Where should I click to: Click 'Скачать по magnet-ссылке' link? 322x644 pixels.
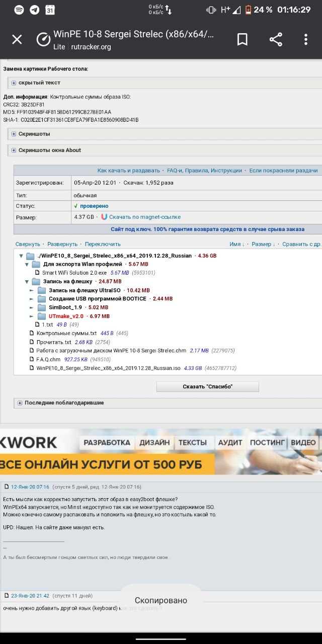click(x=145, y=217)
